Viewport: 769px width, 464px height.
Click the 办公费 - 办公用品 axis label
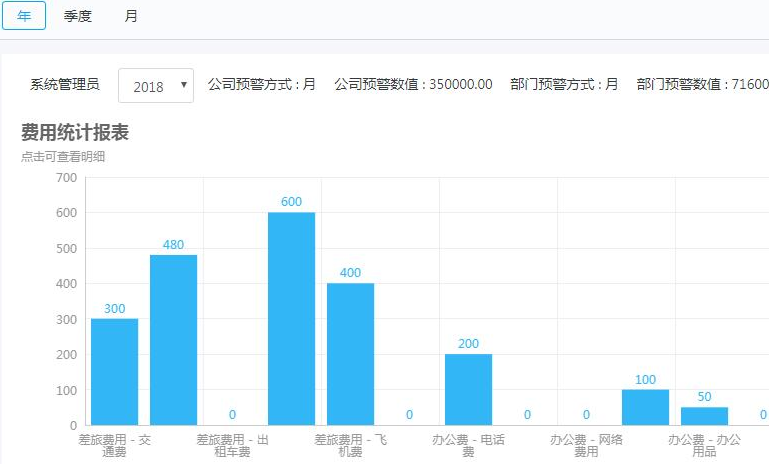pyautogui.click(x=704, y=445)
